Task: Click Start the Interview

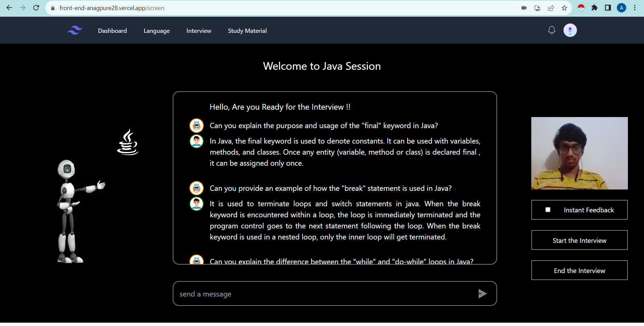Action: click(x=579, y=240)
